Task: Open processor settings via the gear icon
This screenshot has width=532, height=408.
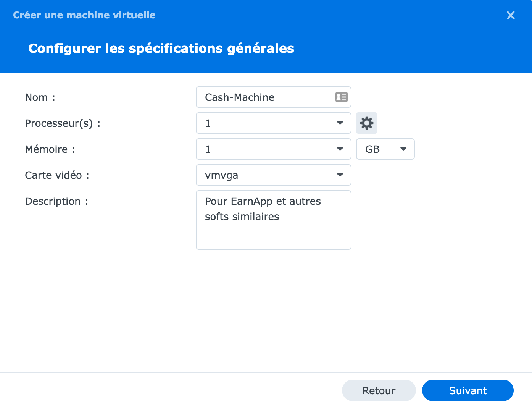Action: click(x=367, y=123)
